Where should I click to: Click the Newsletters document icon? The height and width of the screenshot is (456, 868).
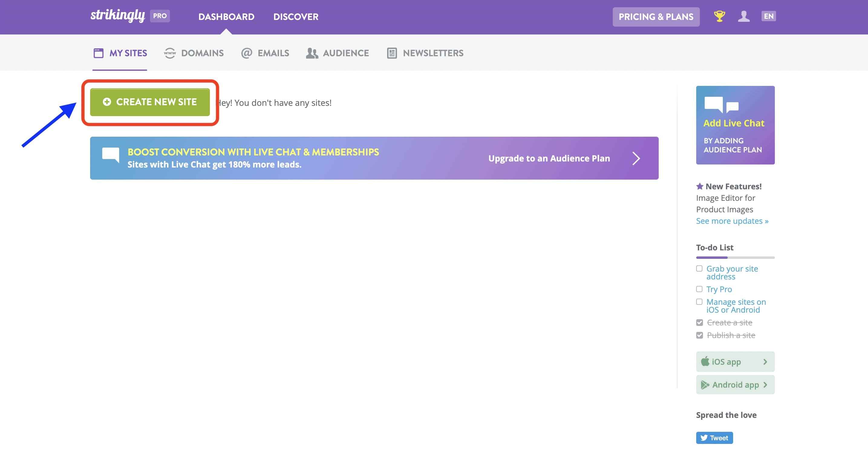coord(392,53)
